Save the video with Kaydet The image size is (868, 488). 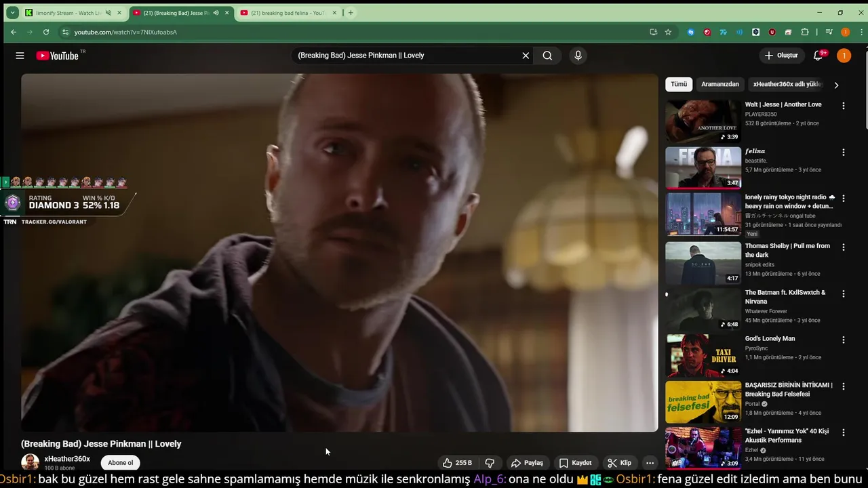click(575, 463)
